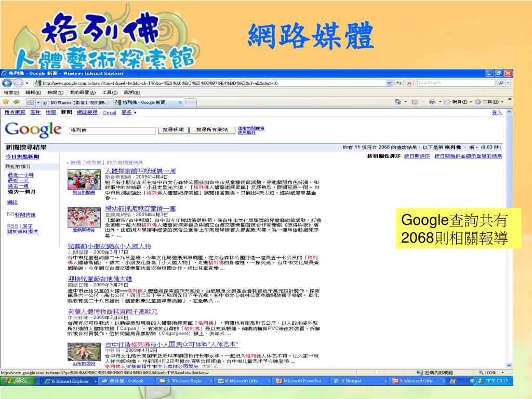Open the 所有網頁 Google link
532x399 pixels.
(x=15, y=112)
